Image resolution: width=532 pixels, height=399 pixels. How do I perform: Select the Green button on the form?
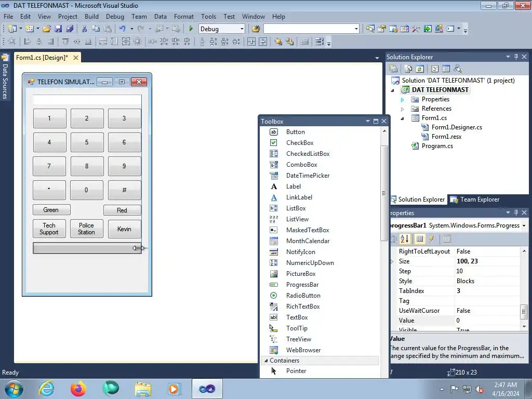coord(51,210)
